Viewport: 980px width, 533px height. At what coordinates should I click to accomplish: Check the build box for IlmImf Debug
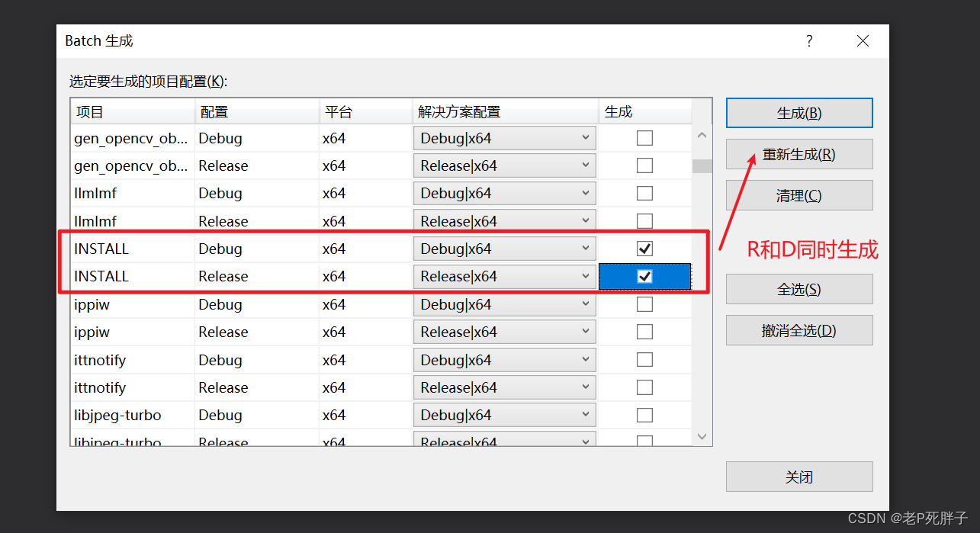(x=644, y=193)
